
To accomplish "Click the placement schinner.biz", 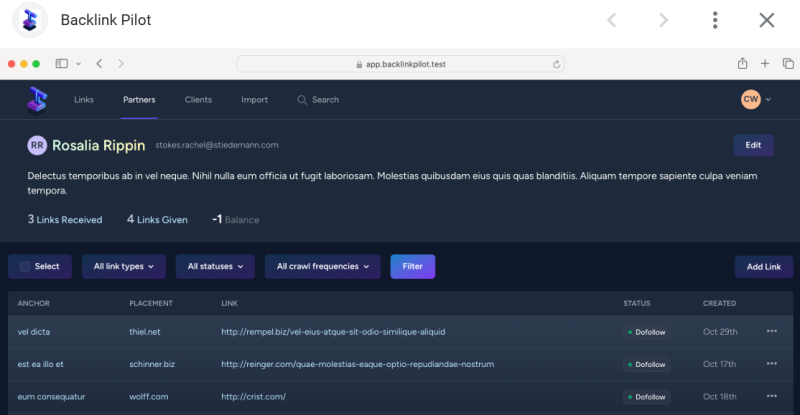I will [152, 364].
